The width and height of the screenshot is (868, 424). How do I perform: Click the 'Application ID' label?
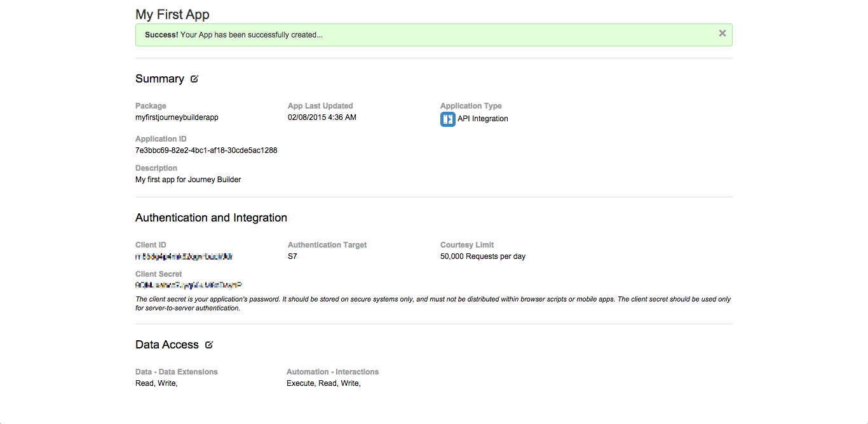tap(161, 139)
